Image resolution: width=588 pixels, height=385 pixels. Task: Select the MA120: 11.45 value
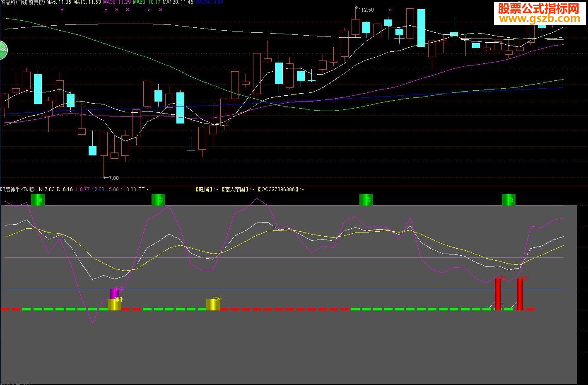[x=178, y=2]
